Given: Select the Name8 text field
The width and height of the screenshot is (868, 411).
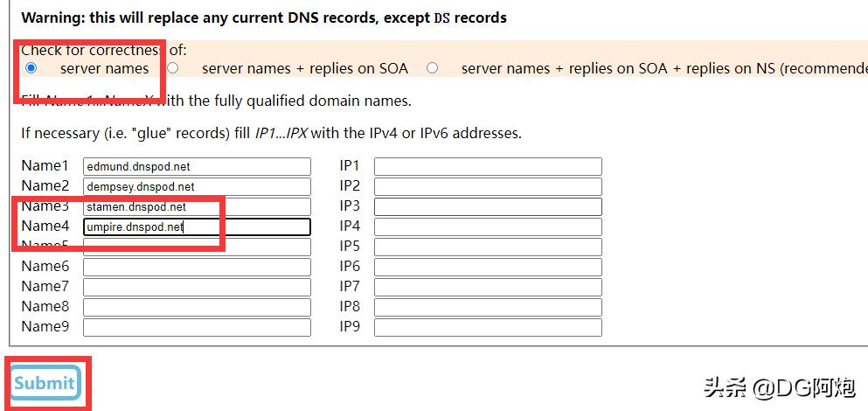Looking at the screenshot, I should (197, 307).
